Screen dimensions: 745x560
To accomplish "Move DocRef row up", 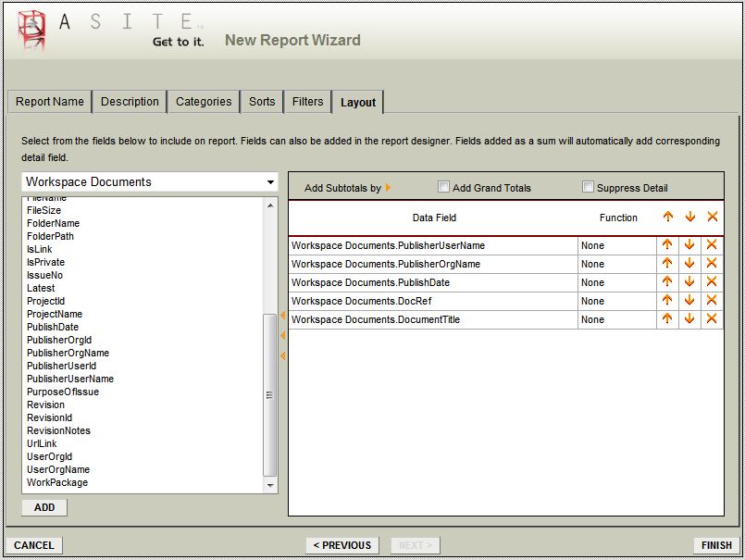I will point(667,301).
